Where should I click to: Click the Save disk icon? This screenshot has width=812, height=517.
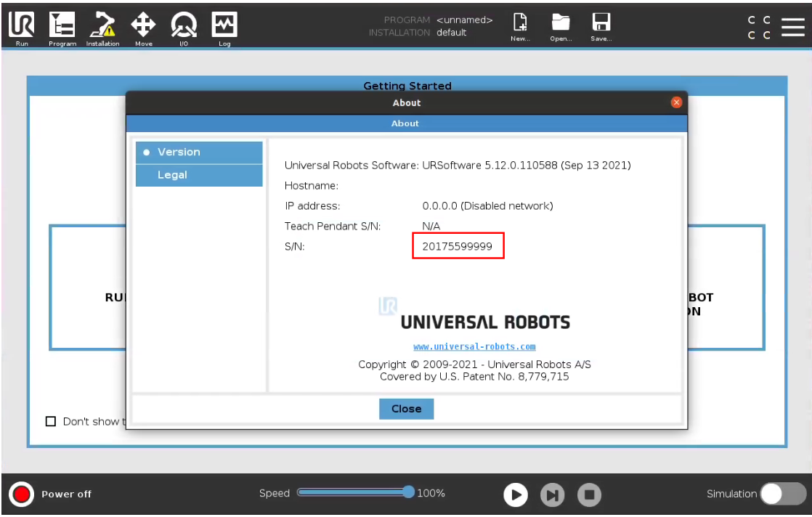tap(601, 27)
